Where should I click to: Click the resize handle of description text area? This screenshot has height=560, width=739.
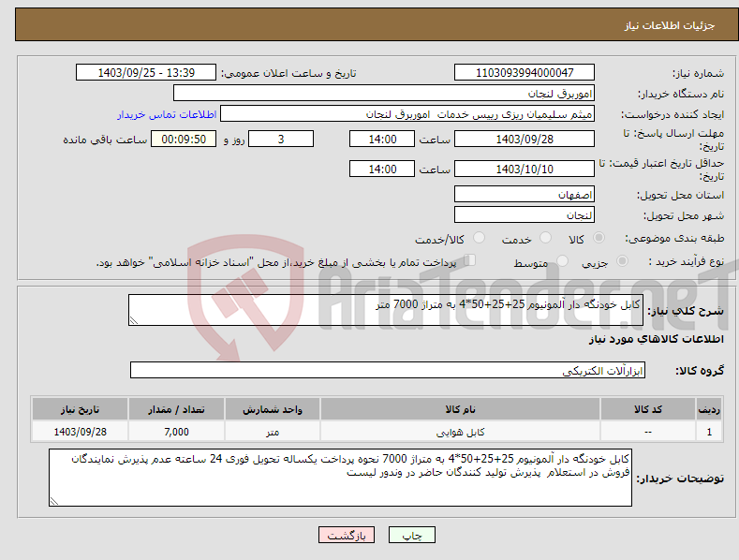tap(134, 320)
